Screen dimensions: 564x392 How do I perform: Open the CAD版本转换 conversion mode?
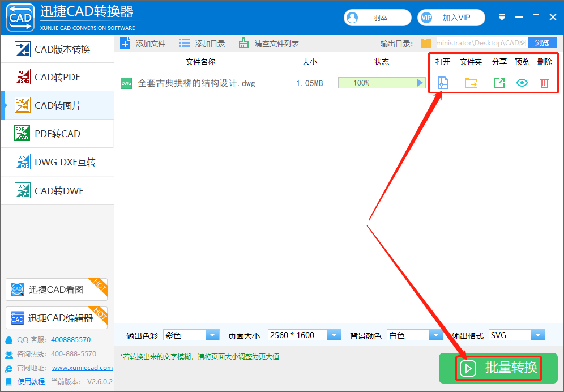click(57, 49)
